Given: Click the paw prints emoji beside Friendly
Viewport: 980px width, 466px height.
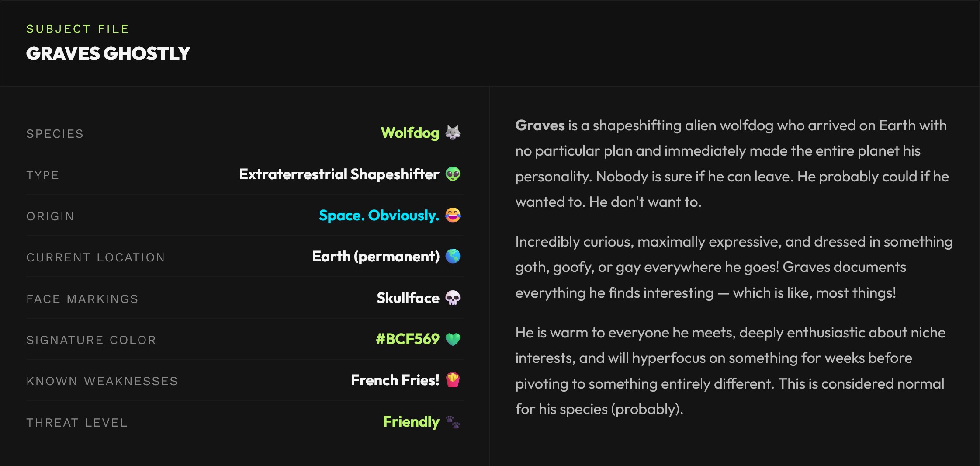Looking at the screenshot, I should click(453, 422).
